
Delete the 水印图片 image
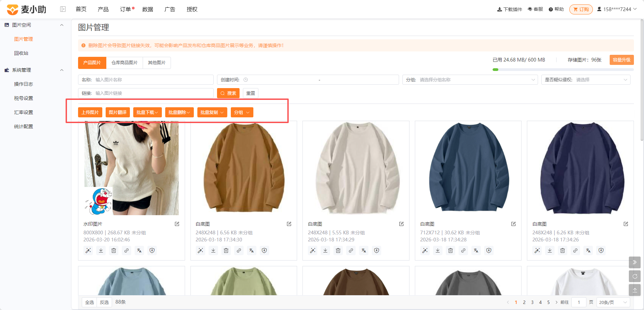click(x=114, y=250)
